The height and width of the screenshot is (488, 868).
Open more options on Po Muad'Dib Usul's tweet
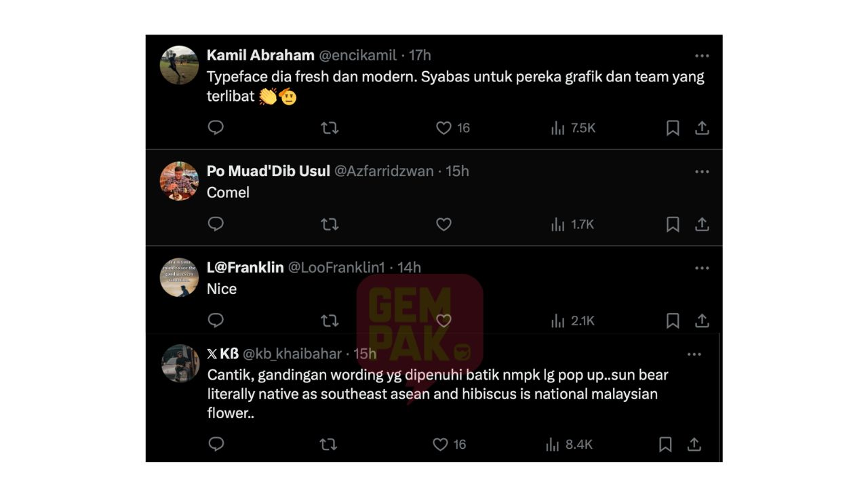(702, 172)
